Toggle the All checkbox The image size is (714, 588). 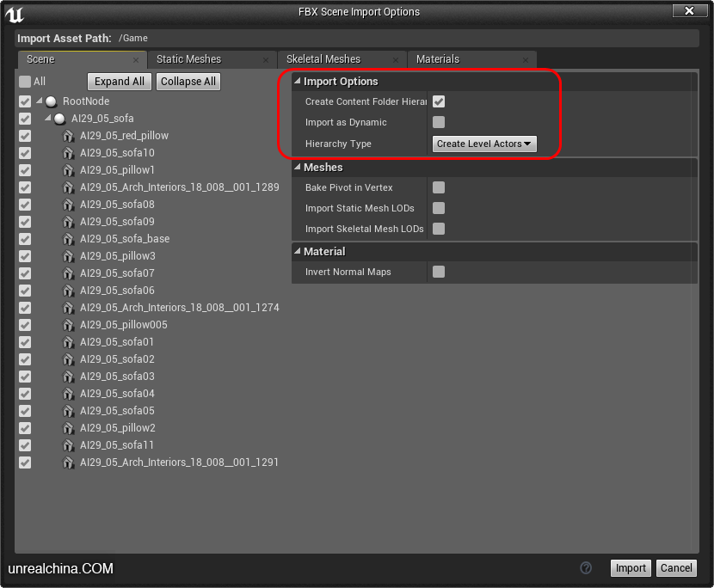(25, 82)
